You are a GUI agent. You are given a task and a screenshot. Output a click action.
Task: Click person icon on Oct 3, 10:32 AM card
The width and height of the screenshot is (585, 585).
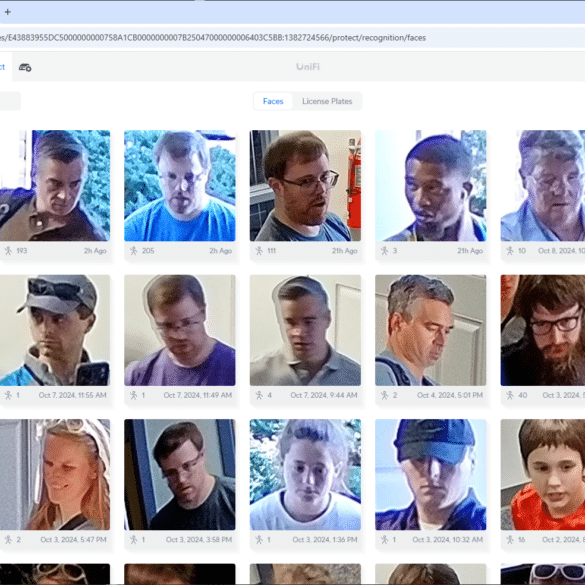385,539
